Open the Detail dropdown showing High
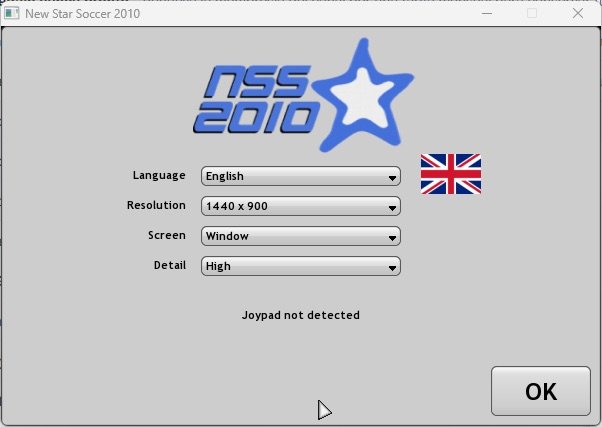The image size is (602, 427). point(300,267)
